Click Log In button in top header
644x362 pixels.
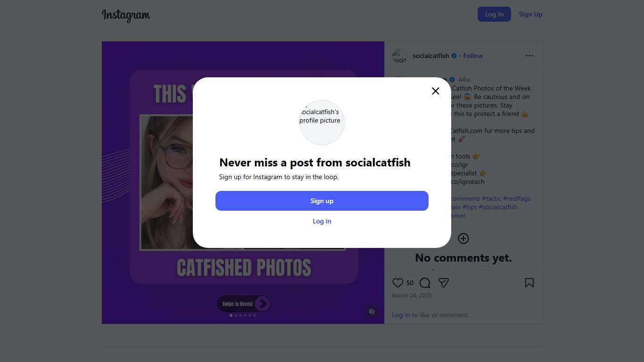(x=494, y=14)
